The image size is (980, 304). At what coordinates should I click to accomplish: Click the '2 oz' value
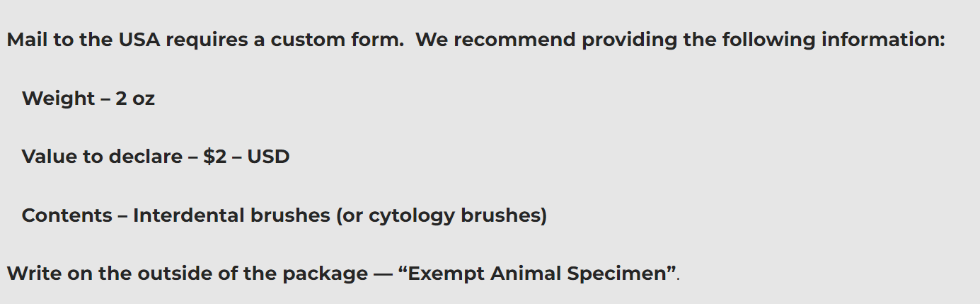coord(134,98)
